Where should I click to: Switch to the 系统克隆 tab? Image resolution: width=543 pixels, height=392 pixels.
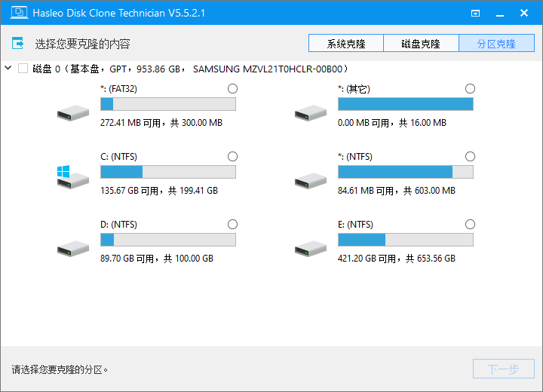click(346, 44)
